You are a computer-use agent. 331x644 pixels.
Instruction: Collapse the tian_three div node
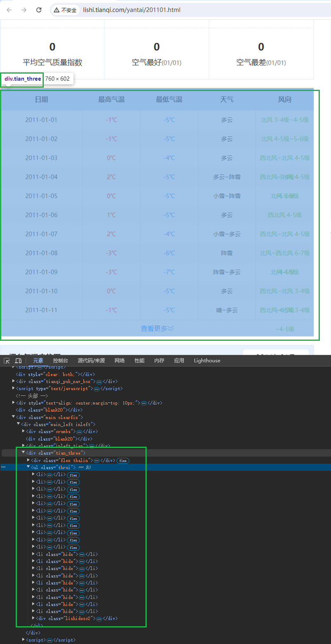24,453
